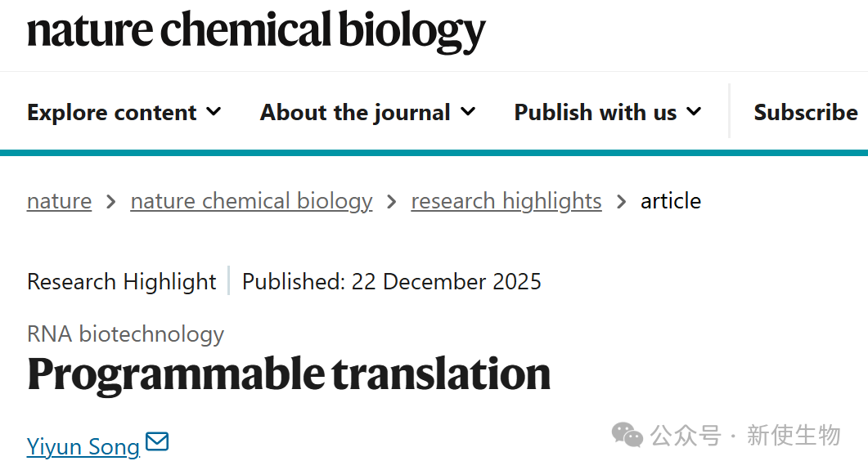Click the WeChat logo in the watermark
Screen dimensions: 868x470
pos(627,435)
